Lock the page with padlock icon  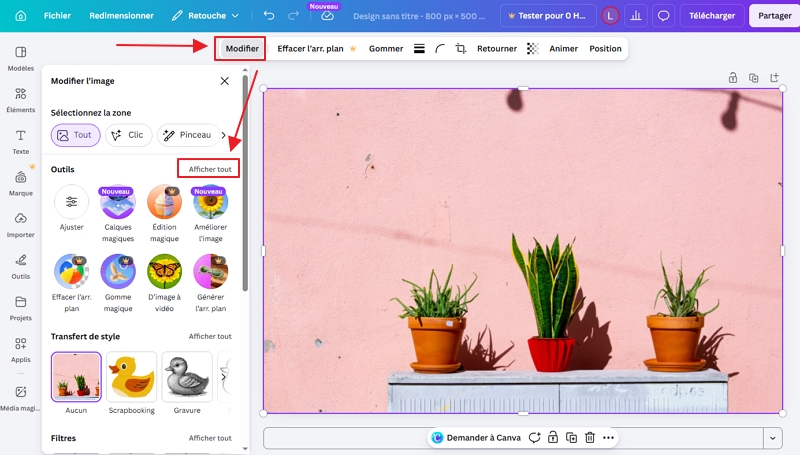click(x=733, y=78)
